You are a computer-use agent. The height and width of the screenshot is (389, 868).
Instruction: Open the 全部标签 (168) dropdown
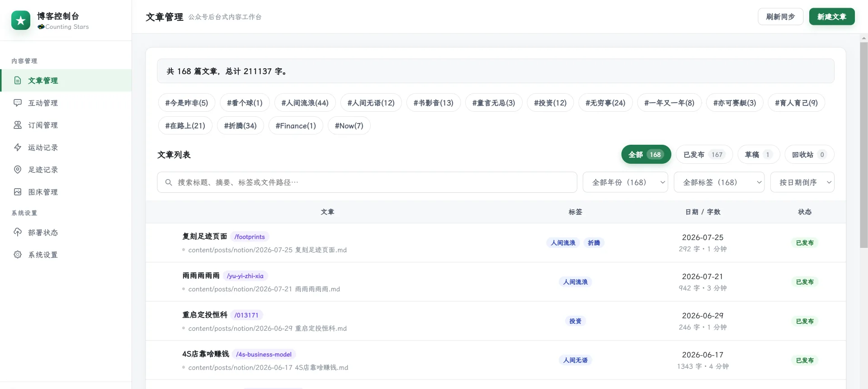(719, 182)
